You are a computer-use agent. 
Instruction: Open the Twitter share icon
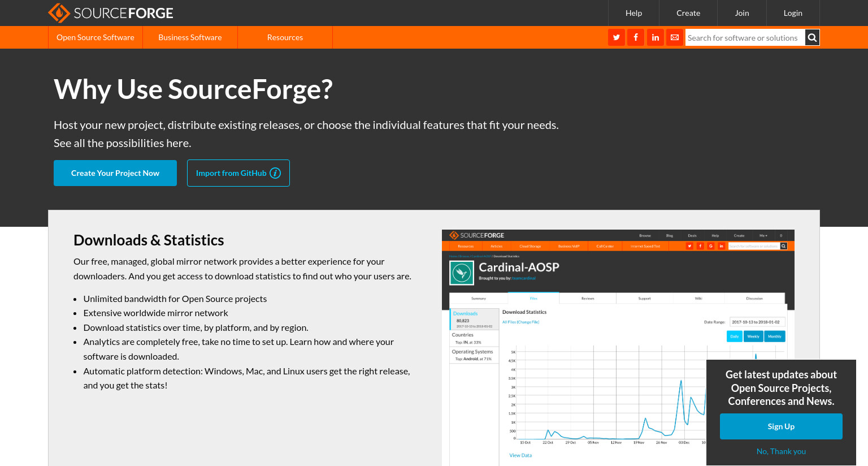[617, 37]
